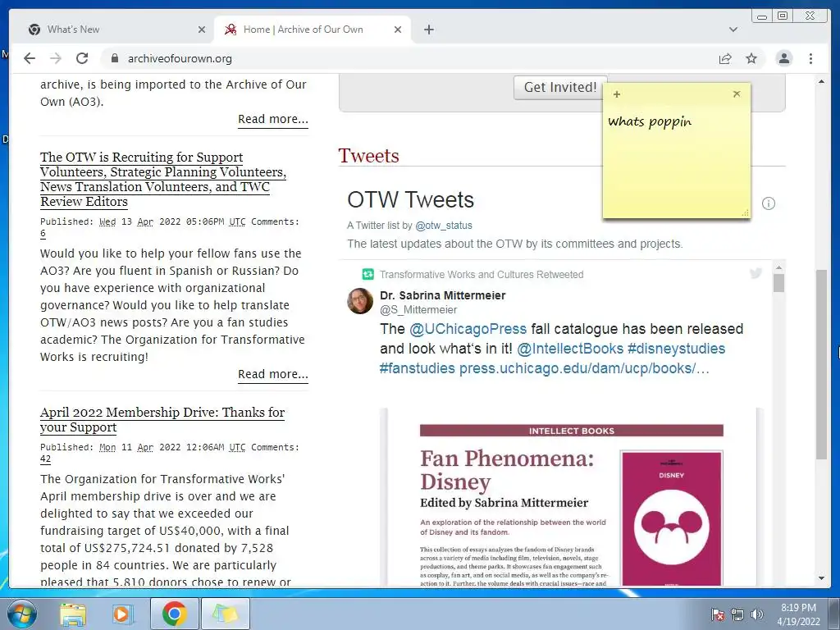Open the @otw_status Twitter link

coord(444,226)
